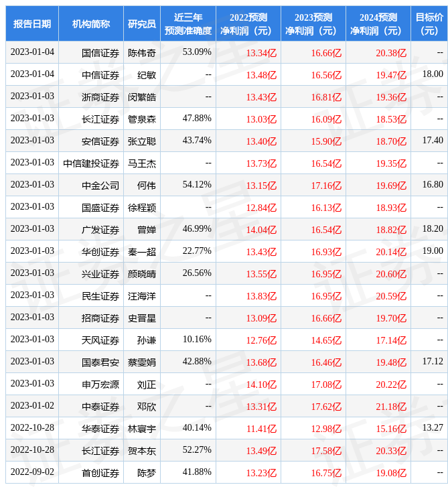Click 2024 forecast 20.60亿

[391, 275]
